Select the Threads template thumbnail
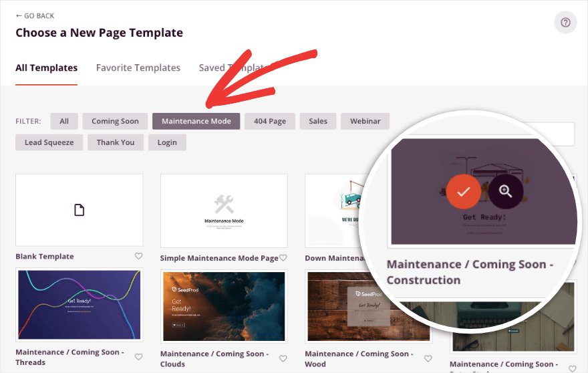The image size is (588, 373). coord(79,305)
